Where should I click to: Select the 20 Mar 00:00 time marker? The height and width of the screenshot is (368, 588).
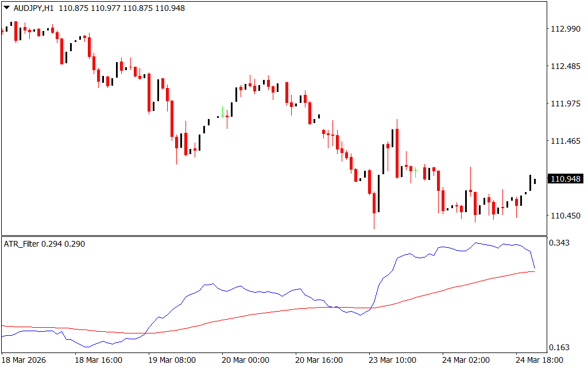pyautogui.click(x=246, y=360)
